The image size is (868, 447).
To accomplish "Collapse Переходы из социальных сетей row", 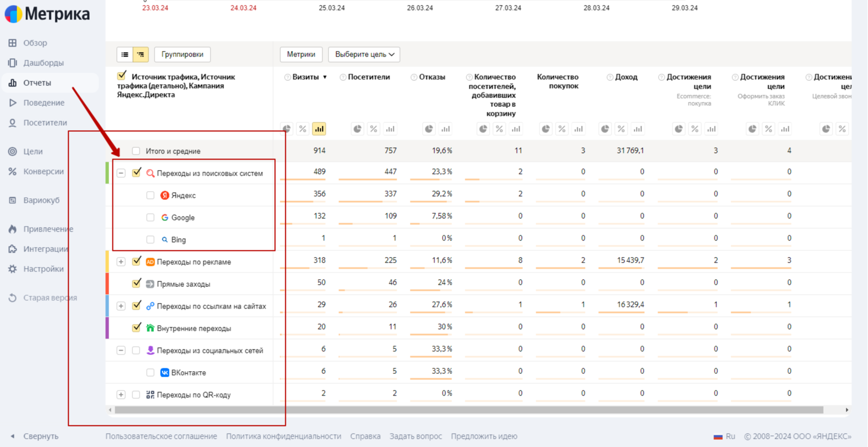I will pyautogui.click(x=121, y=351).
